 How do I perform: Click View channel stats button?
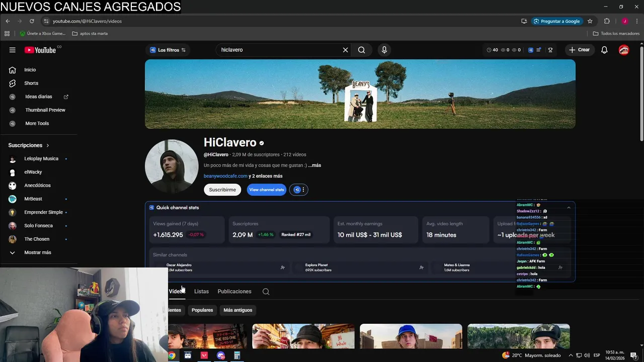(267, 190)
